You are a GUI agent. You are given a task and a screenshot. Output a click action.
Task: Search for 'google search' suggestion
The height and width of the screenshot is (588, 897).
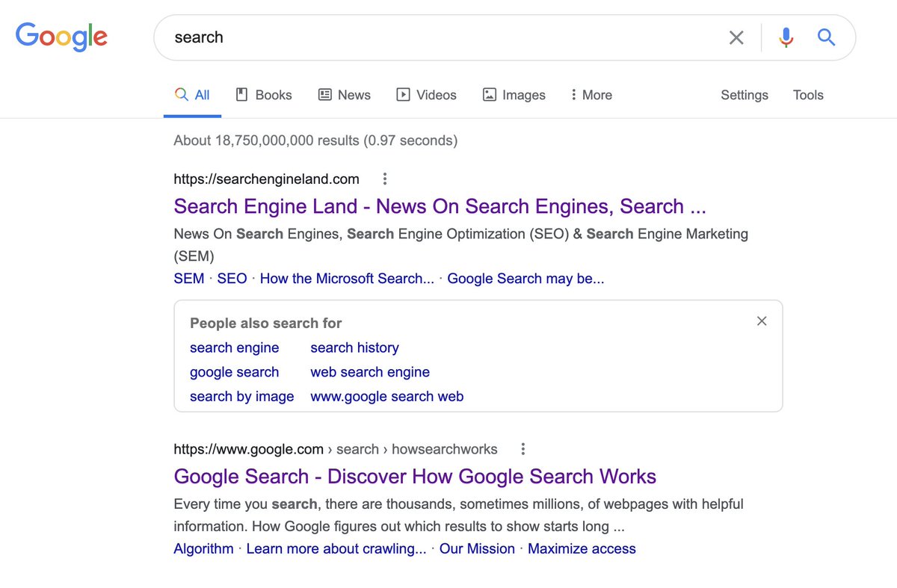point(235,372)
